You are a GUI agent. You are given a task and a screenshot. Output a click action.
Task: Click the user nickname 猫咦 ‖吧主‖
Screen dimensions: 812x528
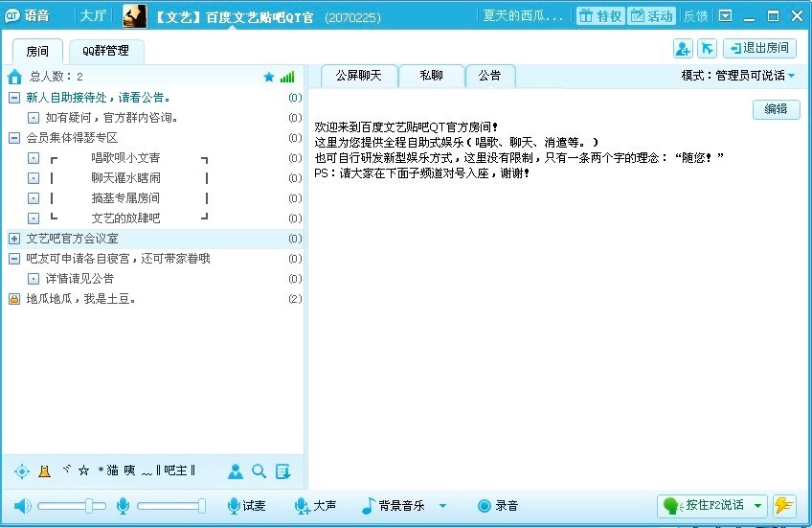(x=129, y=471)
